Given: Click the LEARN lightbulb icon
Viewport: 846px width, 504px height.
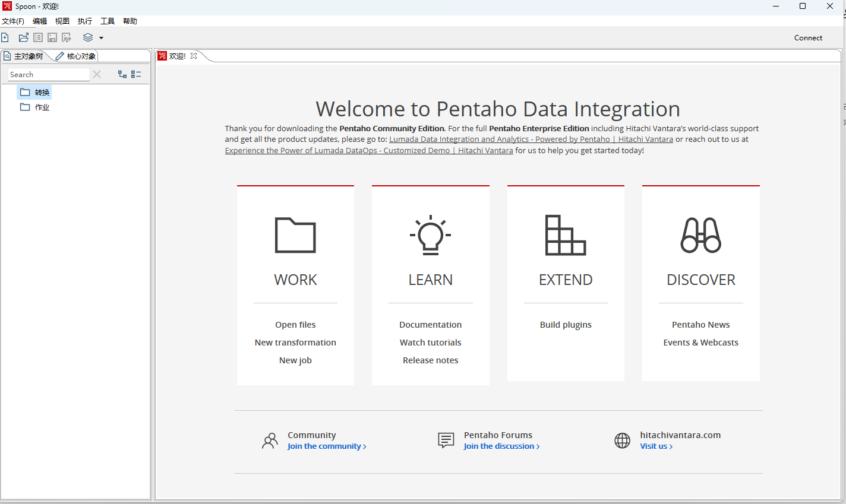Looking at the screenshot, I should [431, 235].
